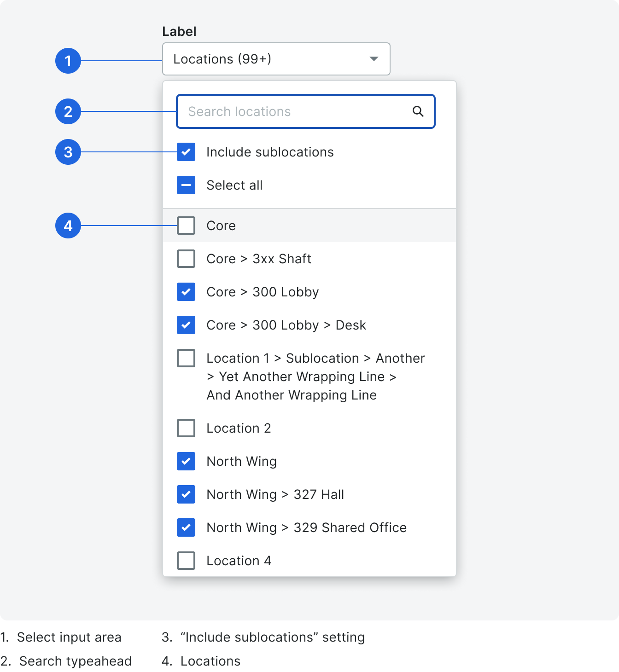The width and height of the screenshot is (619, 672).
Task: Check the wrapping Location 1 Sublocation item
Action: 186,358
